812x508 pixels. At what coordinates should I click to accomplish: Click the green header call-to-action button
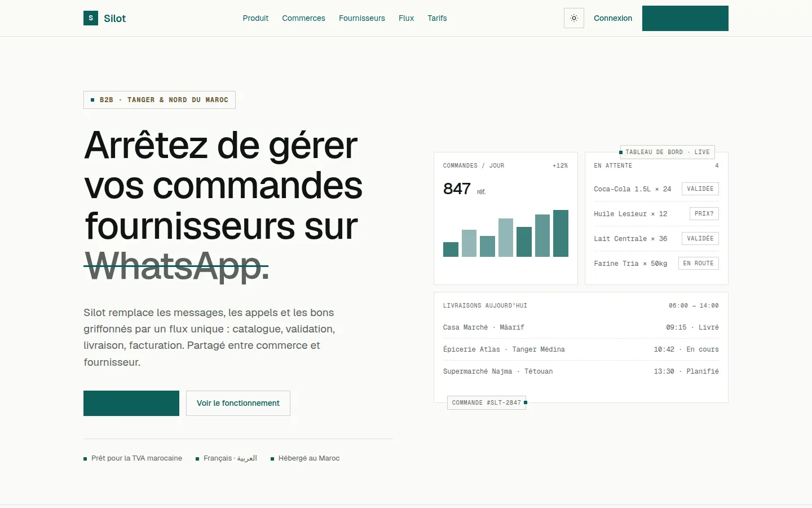[x=685, y=18]
